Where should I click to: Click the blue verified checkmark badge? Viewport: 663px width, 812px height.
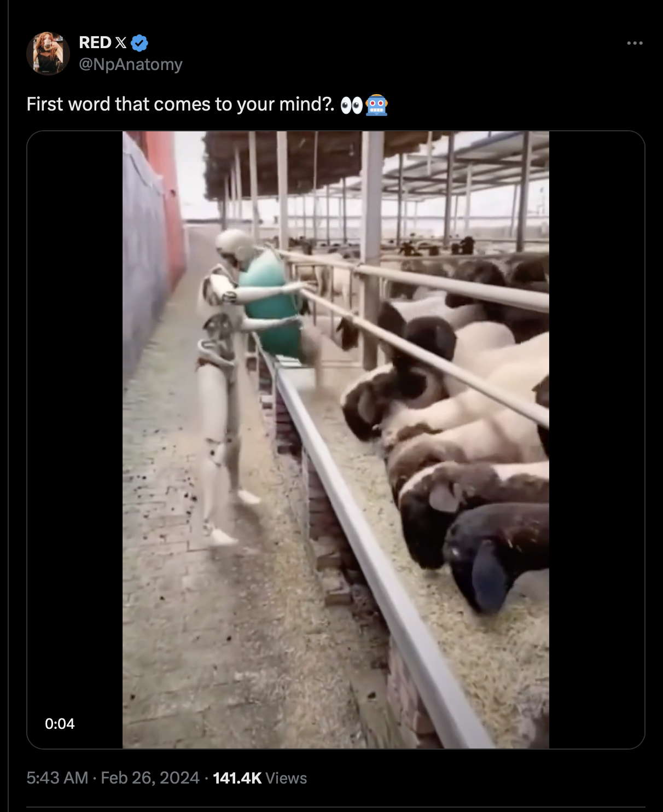139,43
